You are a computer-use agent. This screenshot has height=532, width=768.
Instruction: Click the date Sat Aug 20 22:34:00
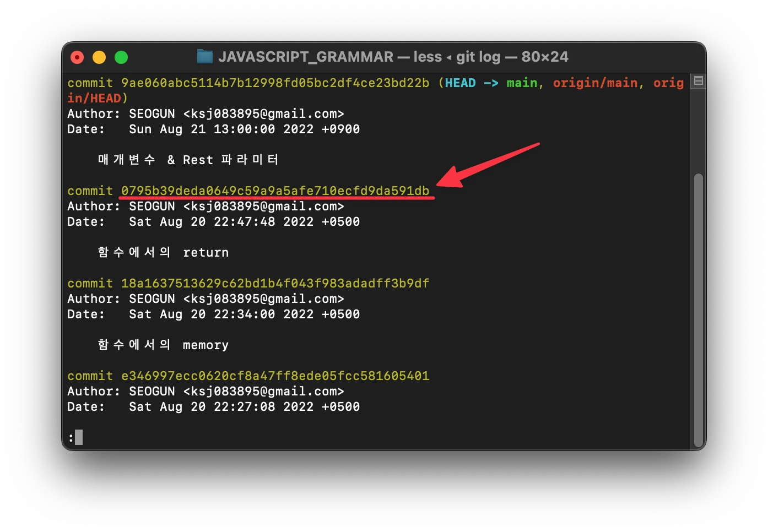pyautogui.click(x=202, y=314)
